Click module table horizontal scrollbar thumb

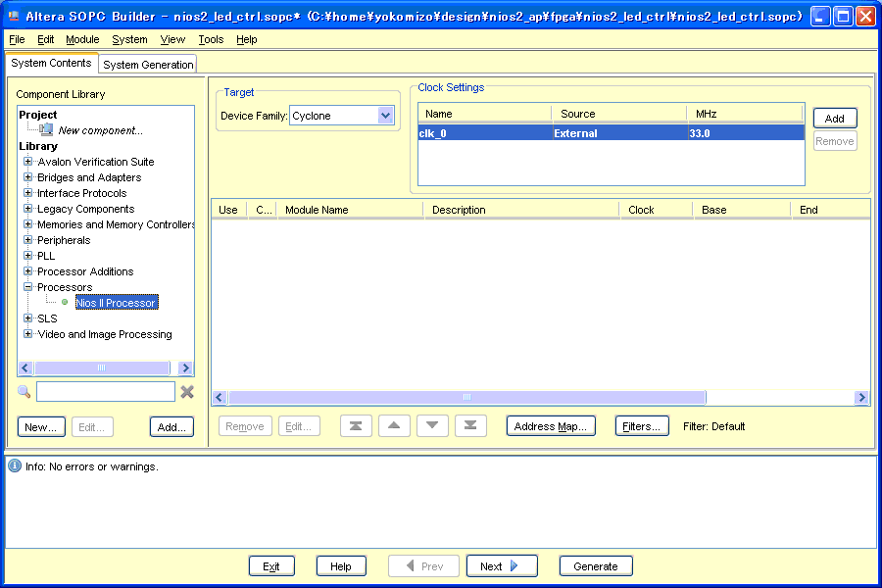(466, 397)
